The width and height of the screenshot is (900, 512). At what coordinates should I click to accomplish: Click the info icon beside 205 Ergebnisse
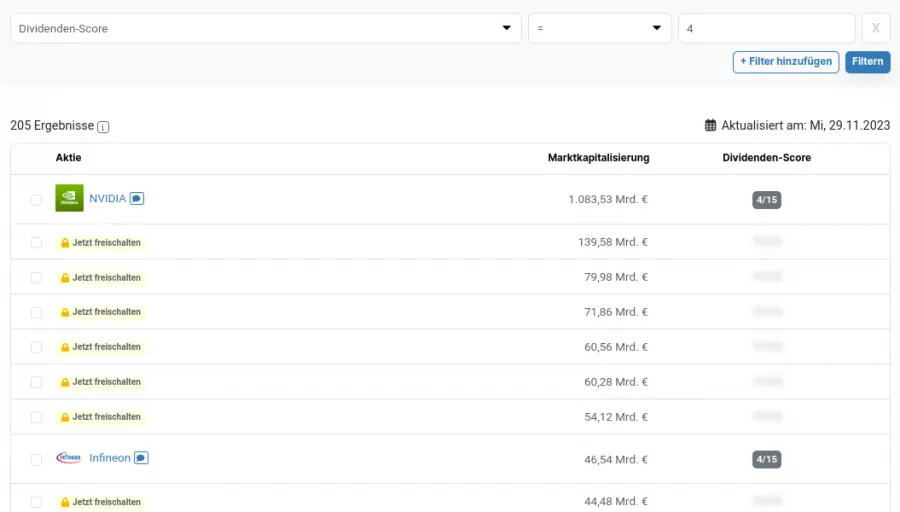[x=103, y=127]
